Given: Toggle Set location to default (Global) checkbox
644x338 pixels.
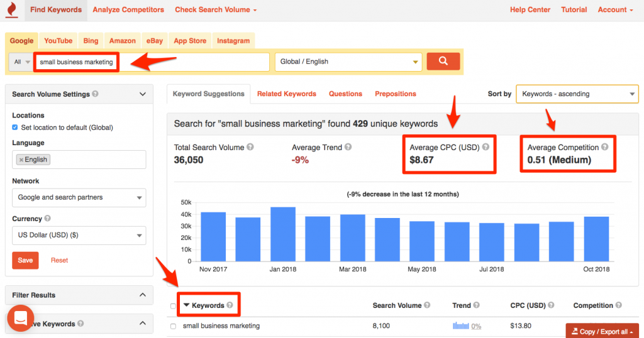Looking at the screenshot, I should point(15,127).
